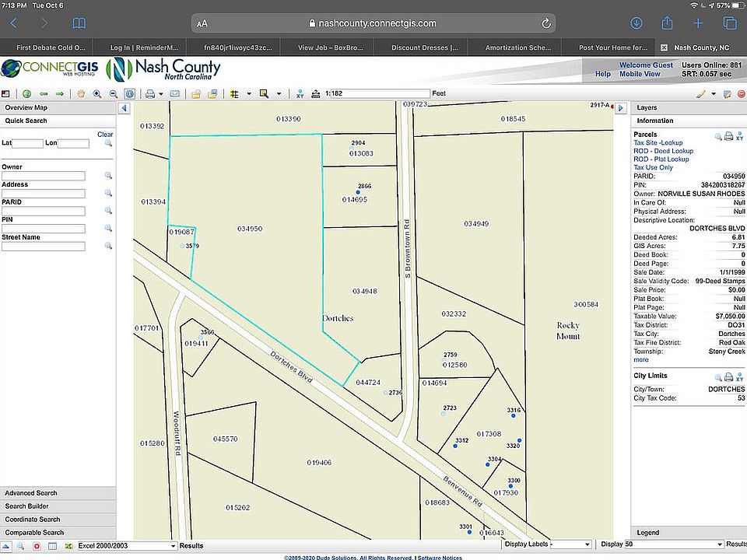
Task: Go to next map extent green arrow
Action: coord(60,94)
